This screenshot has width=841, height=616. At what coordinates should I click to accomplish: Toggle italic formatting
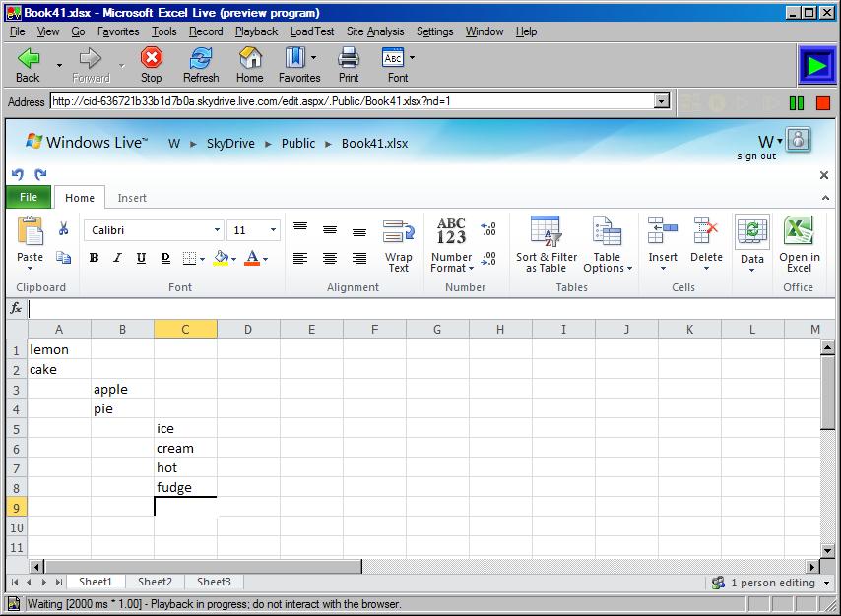116,257
